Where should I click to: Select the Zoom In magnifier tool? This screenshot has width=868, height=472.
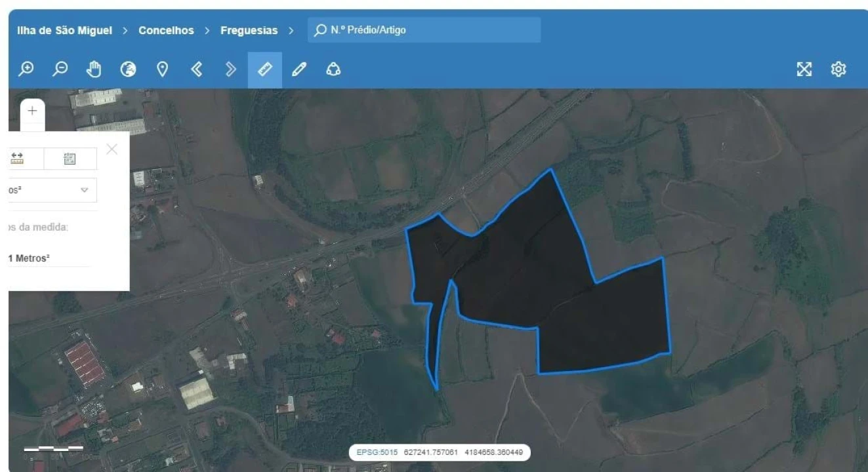coord(26,69)
